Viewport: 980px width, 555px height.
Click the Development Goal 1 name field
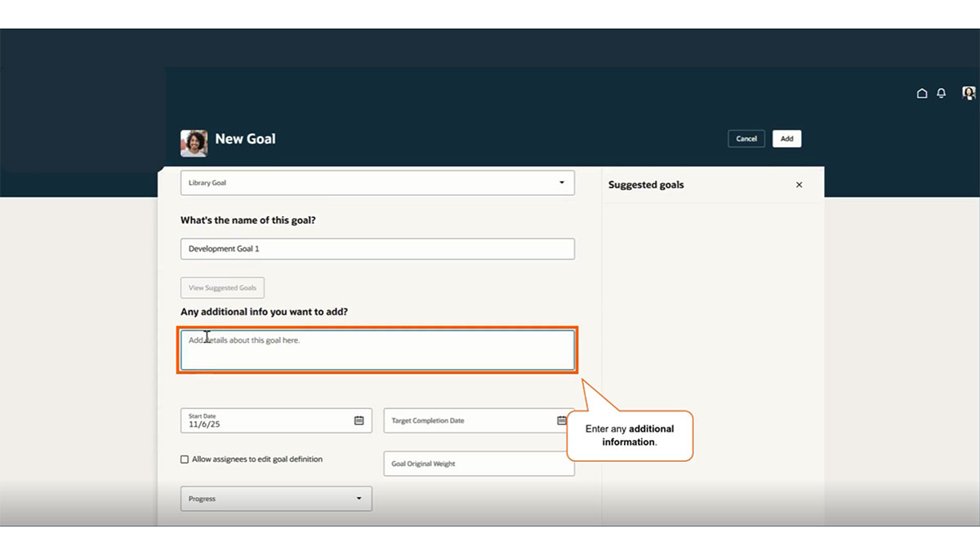tap(377, 248)
